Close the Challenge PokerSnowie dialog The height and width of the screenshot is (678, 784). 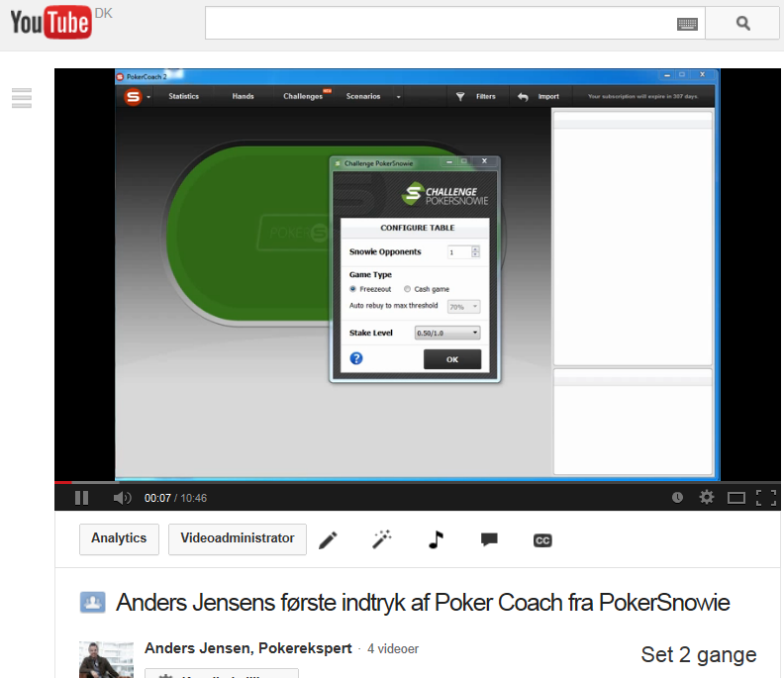(484, 161)
